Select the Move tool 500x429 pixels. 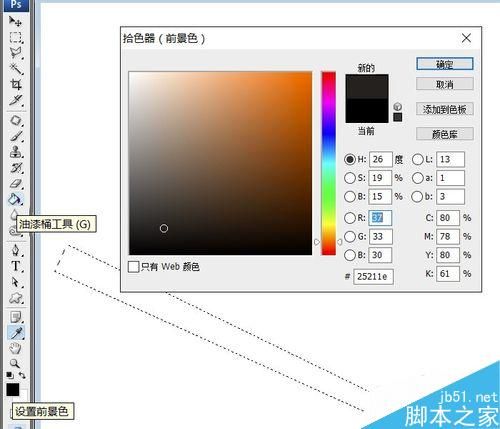(15, 21)
